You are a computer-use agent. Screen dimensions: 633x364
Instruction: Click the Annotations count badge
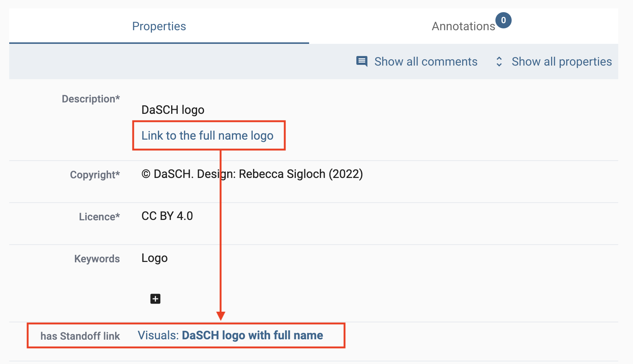503,20
